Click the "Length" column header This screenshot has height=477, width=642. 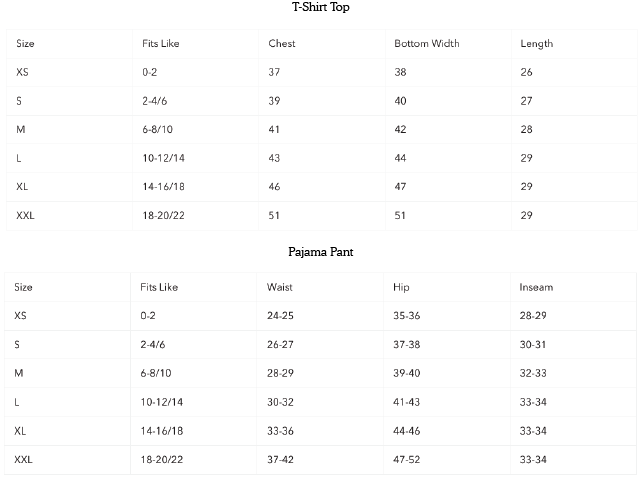pyautogui.click(x=537, y=44)
